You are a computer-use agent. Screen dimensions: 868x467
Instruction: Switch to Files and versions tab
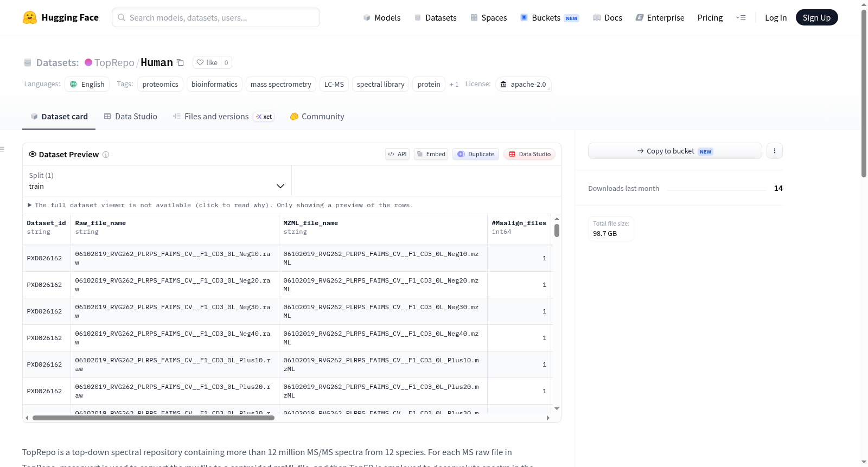coord(224,117)
